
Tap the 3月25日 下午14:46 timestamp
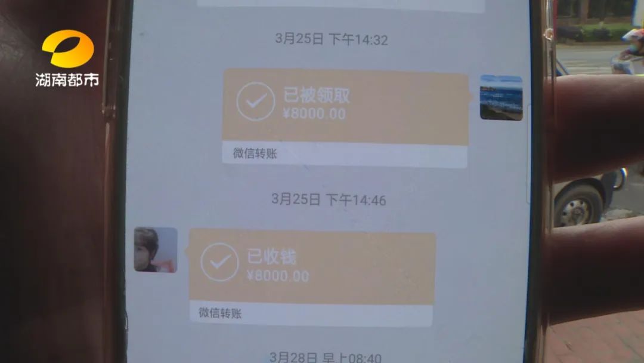pyautogui.click(x=329, y=199)
